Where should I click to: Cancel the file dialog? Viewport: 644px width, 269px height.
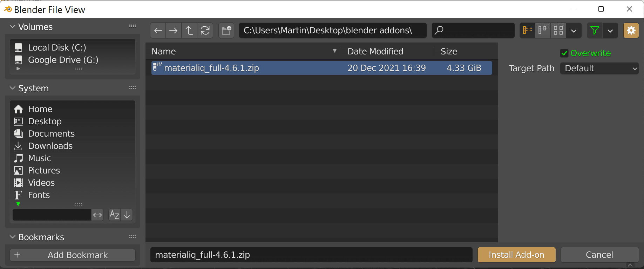[599, 255]
